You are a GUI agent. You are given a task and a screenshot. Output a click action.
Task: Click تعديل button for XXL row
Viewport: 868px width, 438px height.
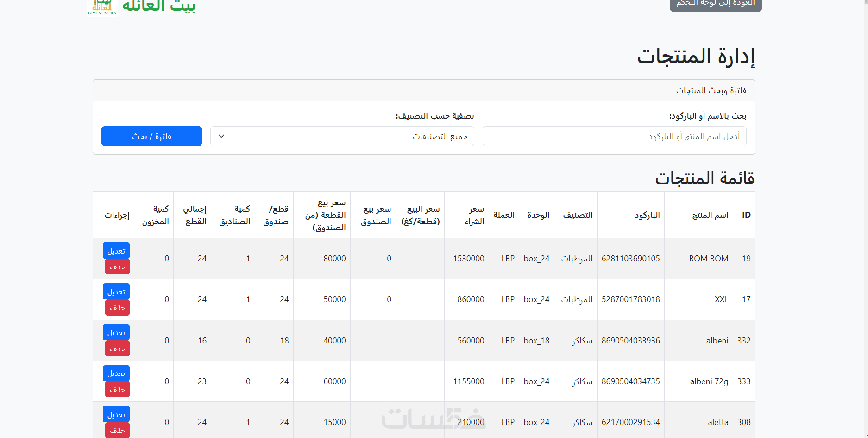click(x=116, y=292)
